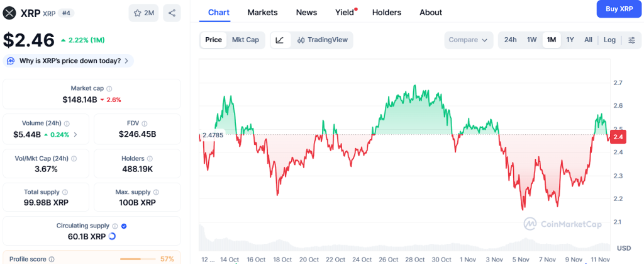Click the Buy XRP button
Viewport: 644px width, 264px height.
pyautogui.click(x=618, y=9)
